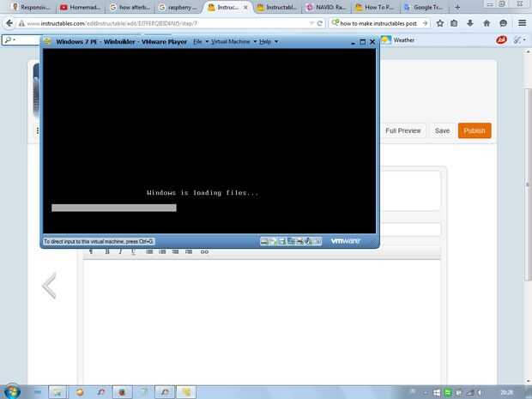The image size is (532, 399).
Task: Reload the page with the refresh icon
Action: (319, 23)
